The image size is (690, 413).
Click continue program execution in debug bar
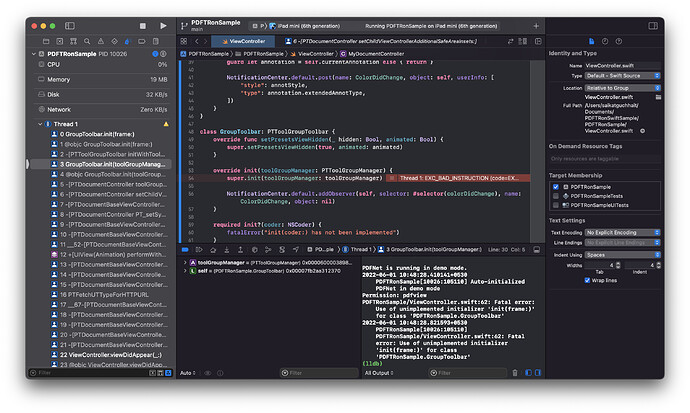pos(199,249)
